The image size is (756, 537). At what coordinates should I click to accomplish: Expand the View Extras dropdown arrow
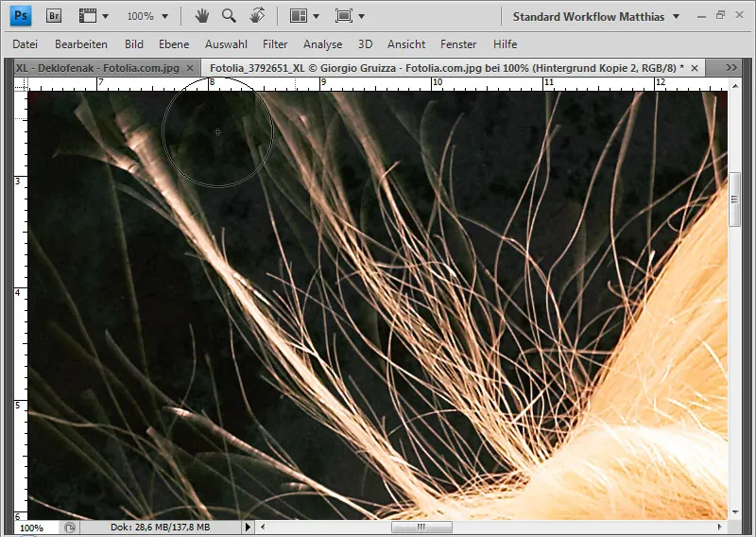[x=105, y=16]
